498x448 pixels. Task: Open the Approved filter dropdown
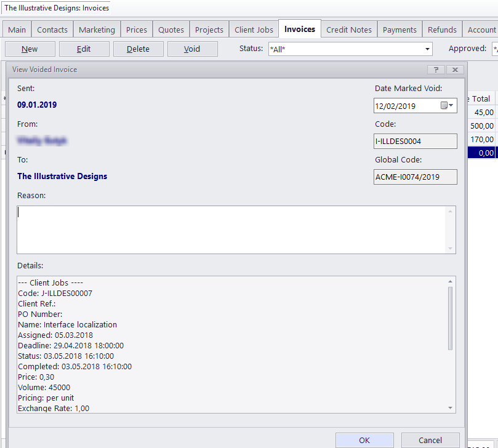(x=494, y=48)
